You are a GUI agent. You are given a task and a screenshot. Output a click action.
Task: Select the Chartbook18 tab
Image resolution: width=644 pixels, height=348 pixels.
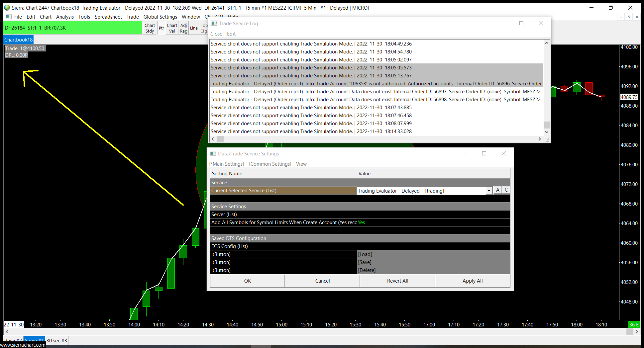click(19, 40)
